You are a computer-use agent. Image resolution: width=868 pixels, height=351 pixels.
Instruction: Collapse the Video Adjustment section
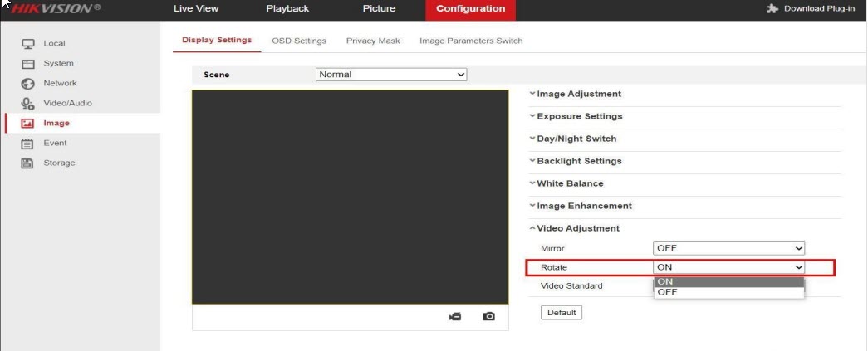577,228
